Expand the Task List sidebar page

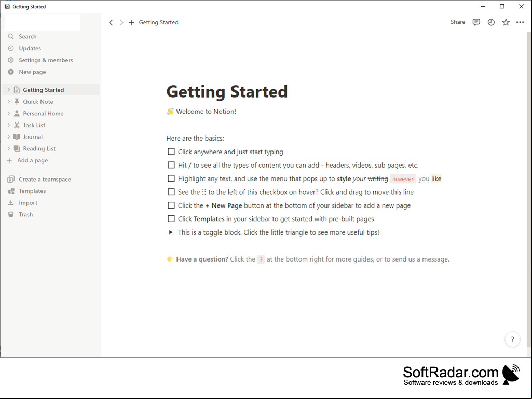[9, 125]
